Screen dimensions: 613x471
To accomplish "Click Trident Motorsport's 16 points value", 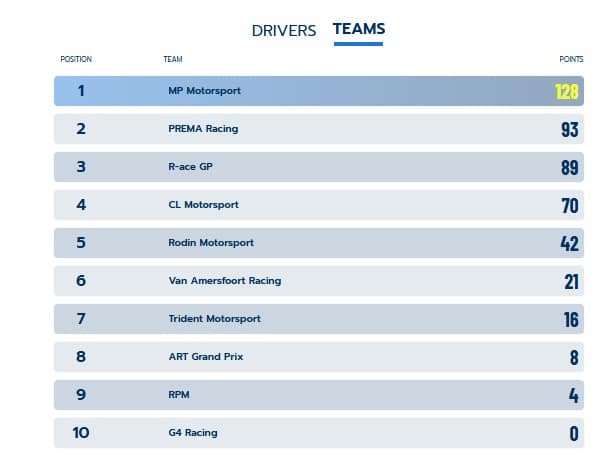I will [571, 320].
